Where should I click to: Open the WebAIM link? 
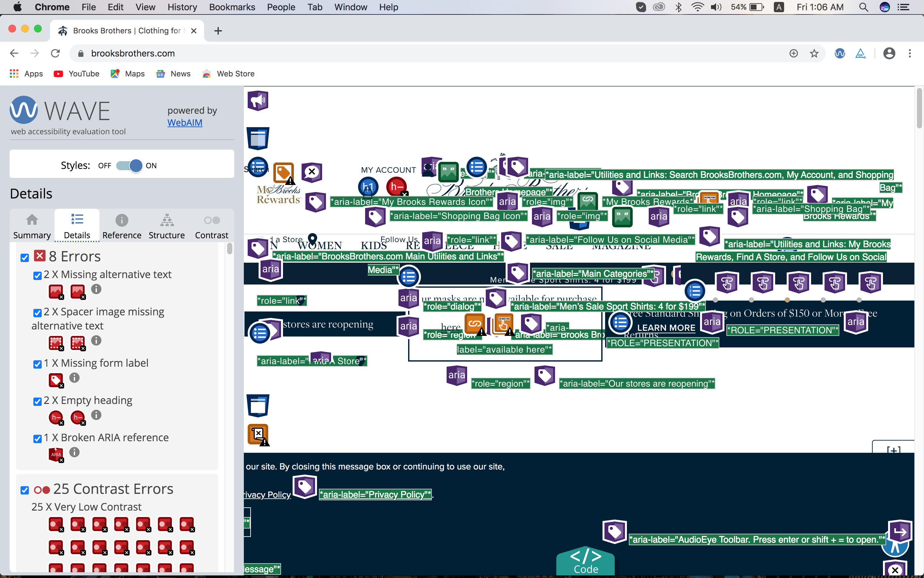point(185,123)
